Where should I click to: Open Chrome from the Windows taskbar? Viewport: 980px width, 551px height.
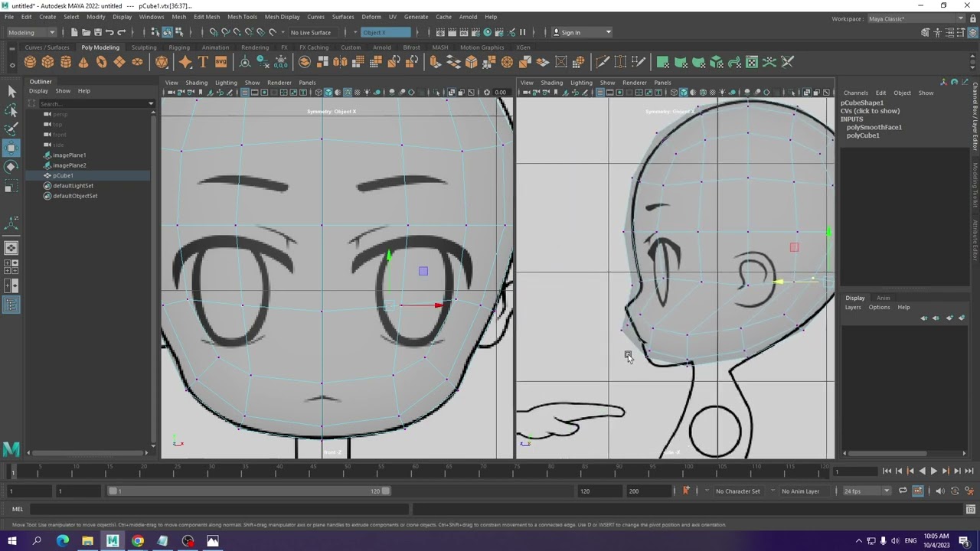138,542
